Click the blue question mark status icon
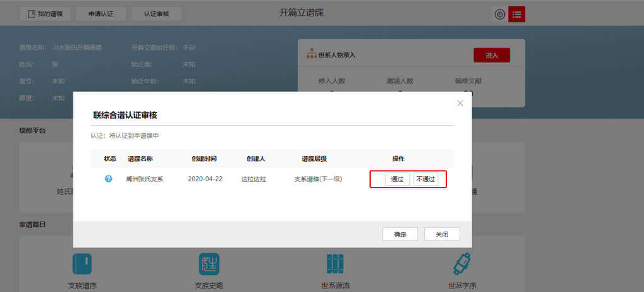The image size is (644, 292). [x=108, y=179]
